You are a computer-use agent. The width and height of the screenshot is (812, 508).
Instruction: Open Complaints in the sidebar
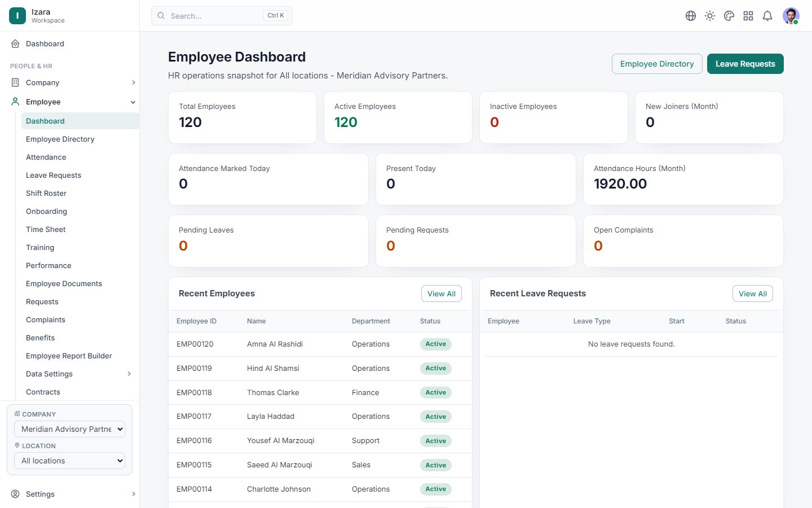46,319
